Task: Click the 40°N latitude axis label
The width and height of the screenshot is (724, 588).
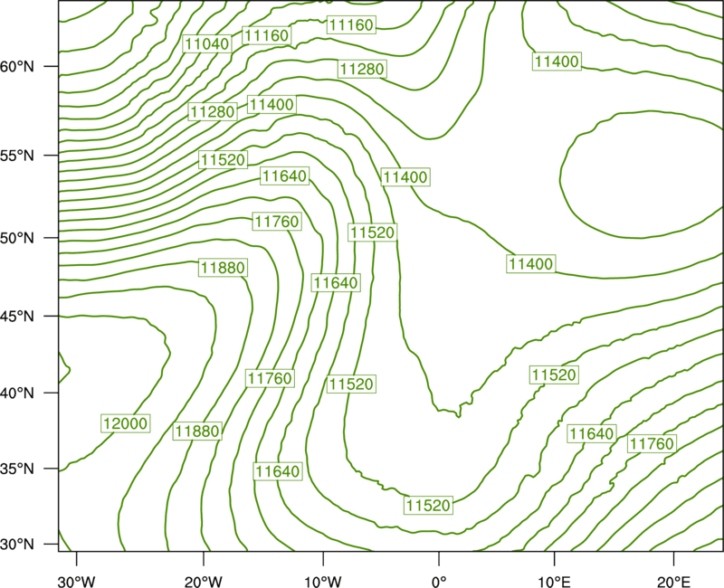Action: click(17, 394)
